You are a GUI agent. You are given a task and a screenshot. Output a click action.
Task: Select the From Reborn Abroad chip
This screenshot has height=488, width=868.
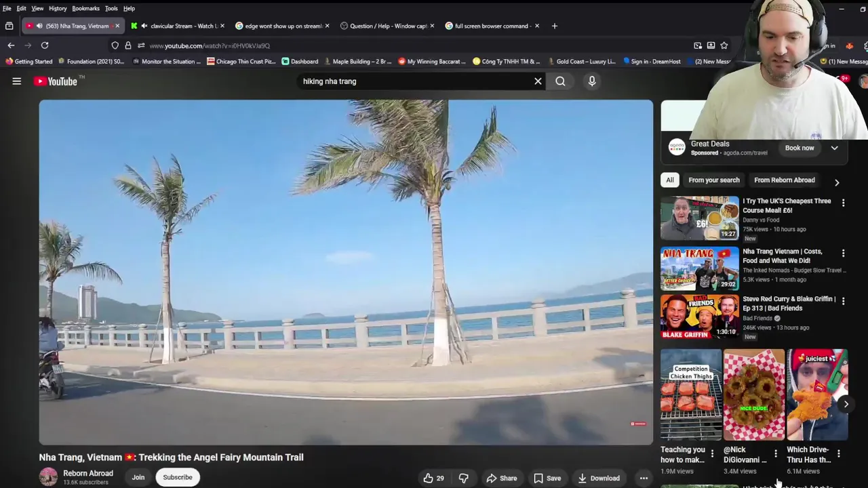point(785,180)
